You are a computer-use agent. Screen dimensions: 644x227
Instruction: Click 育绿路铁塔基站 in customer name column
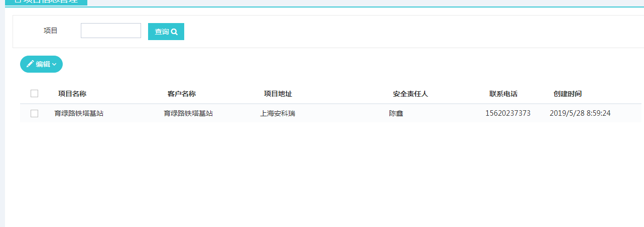[188, 113]
